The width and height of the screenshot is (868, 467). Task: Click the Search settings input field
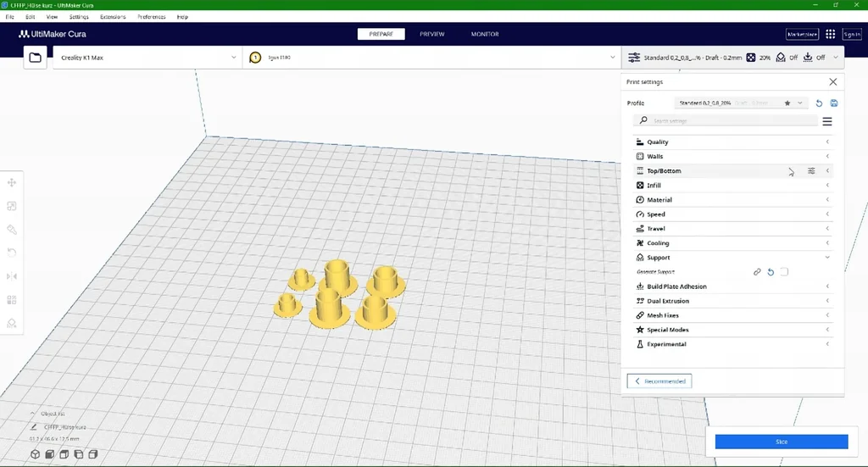(726, 120)
